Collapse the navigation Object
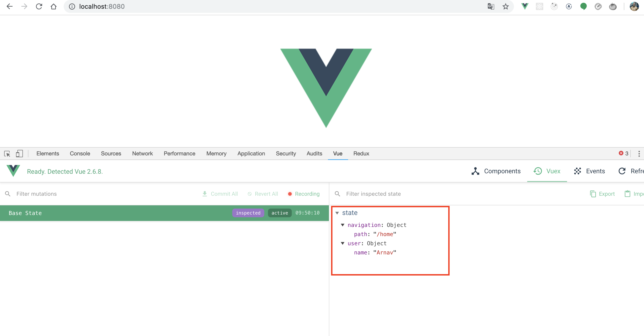Viewport: 644px width, 336px height. click(343, 225)
